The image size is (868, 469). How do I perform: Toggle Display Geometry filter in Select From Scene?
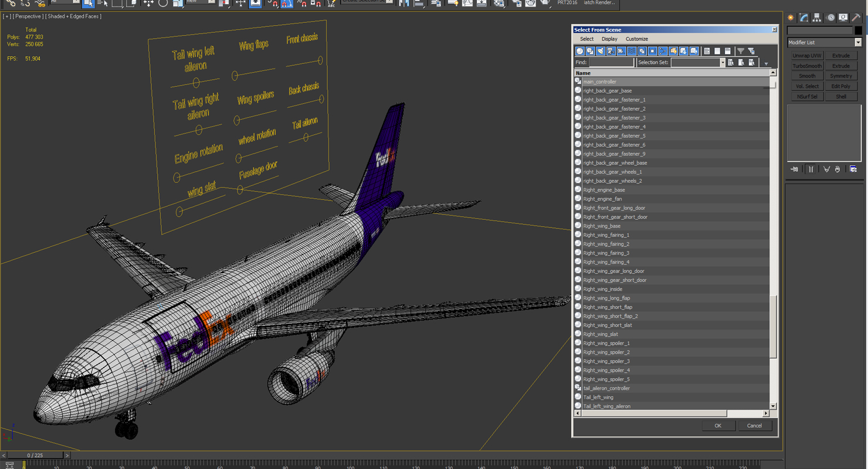coord(579,51)
